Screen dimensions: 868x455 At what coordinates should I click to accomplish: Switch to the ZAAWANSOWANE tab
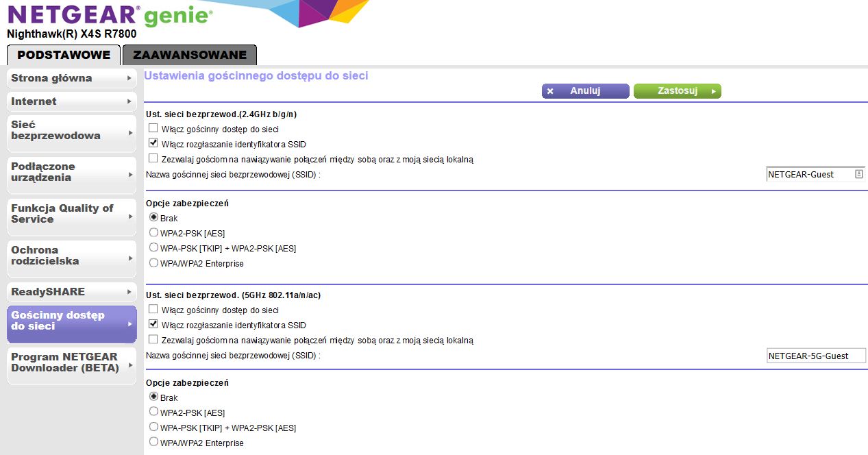(190, 55)
